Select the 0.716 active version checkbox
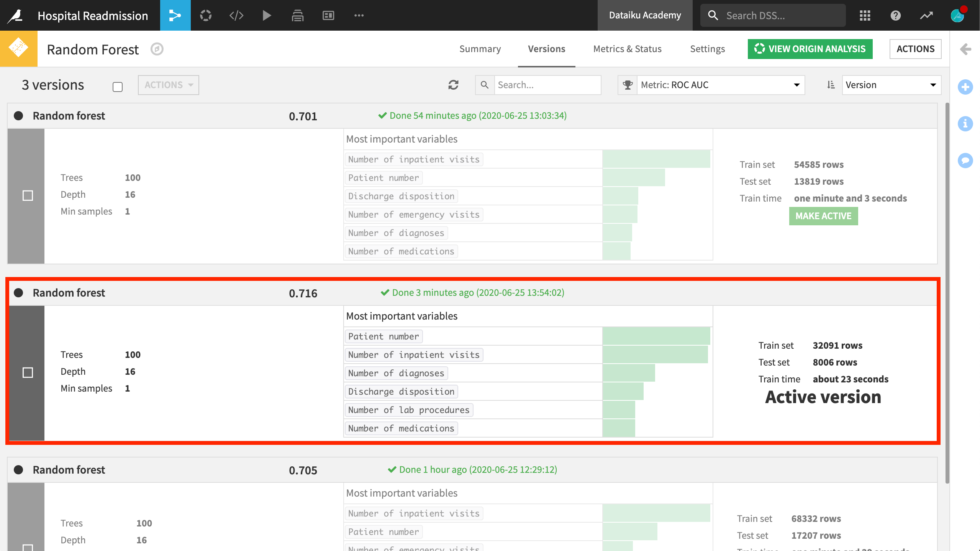The image size is (980, 551). click(28, 372)
